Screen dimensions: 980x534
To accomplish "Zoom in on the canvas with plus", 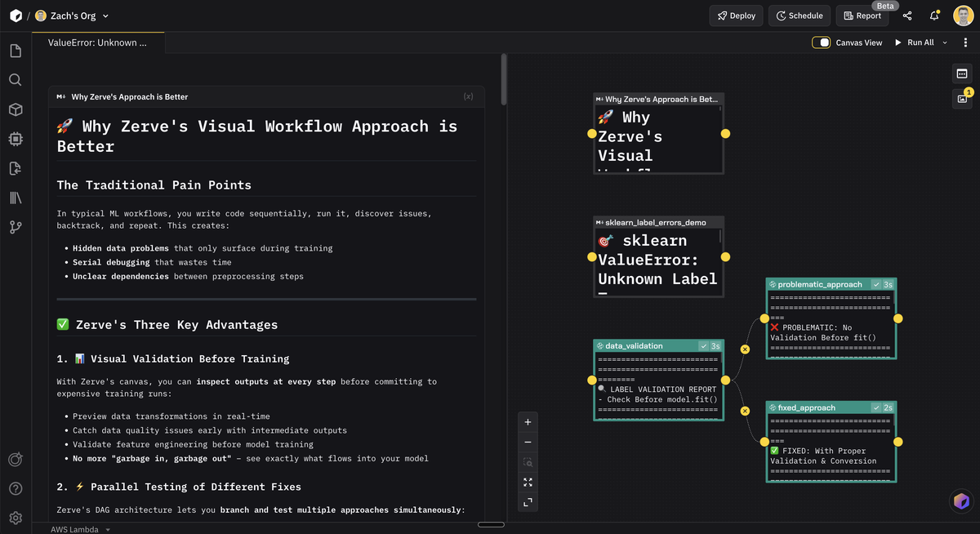I will [x=528, y=422].
